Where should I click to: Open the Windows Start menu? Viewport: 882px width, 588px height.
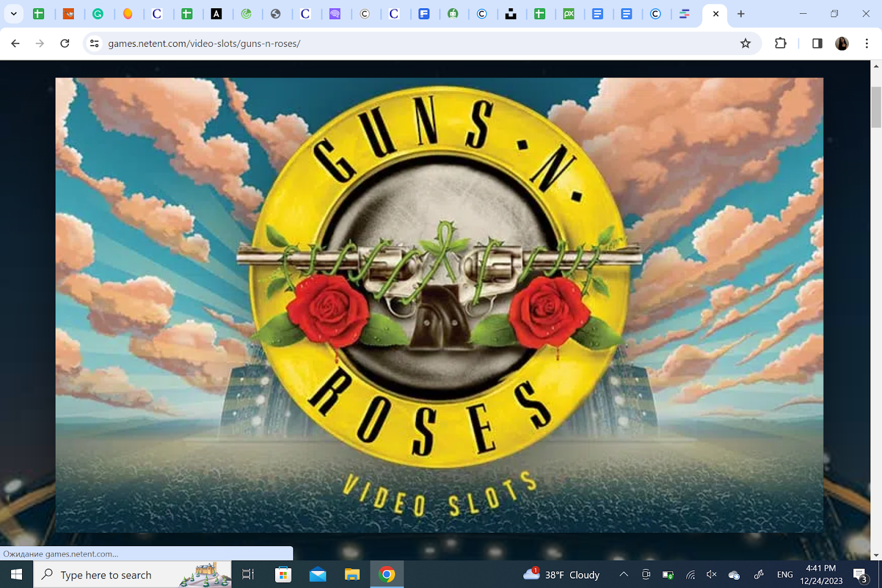[17, 575]
